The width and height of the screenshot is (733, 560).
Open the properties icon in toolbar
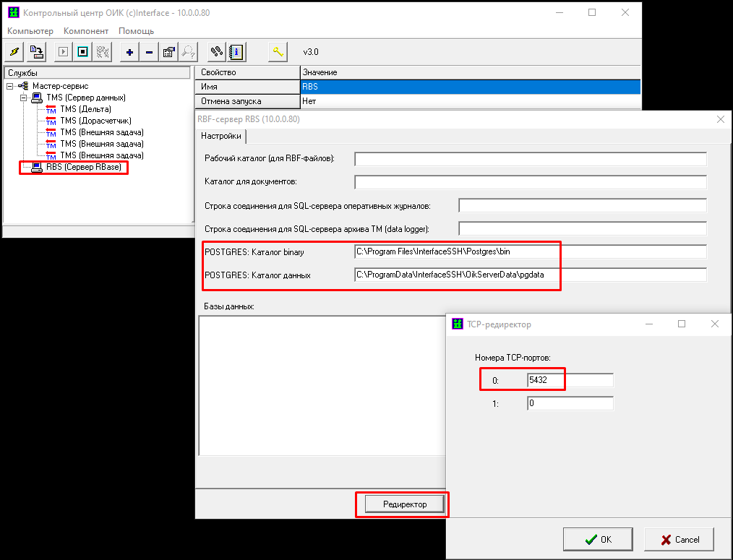point(169,52)
